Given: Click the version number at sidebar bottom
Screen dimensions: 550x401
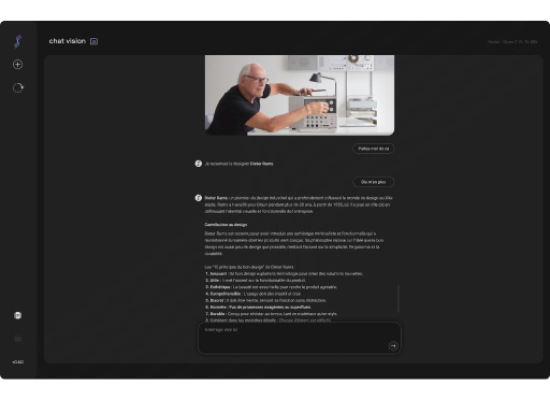Looking at the screenshot, I should (18, 362).
